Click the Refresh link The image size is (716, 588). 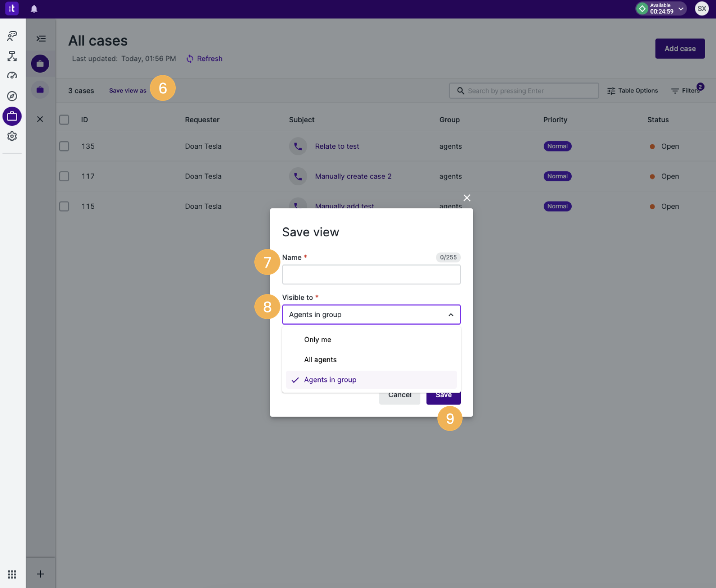210,59
